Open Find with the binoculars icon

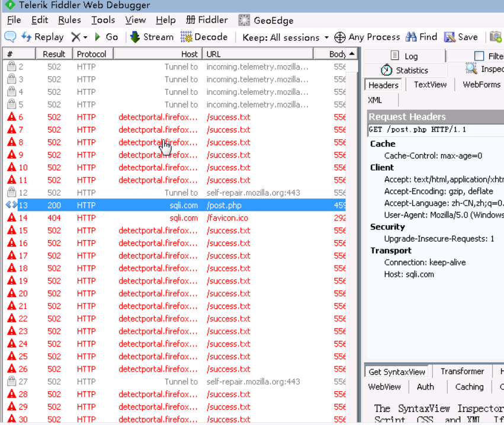tap(421, 37)
